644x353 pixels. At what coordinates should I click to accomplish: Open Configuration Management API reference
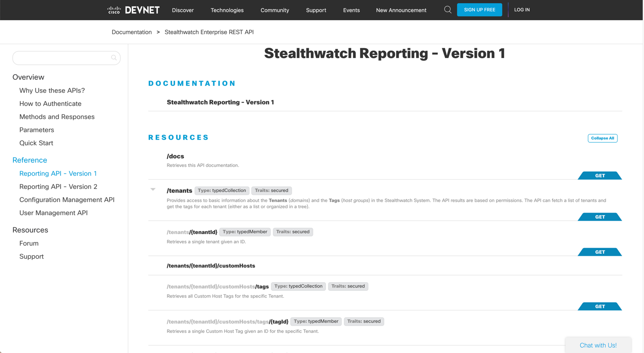(67, 199)
